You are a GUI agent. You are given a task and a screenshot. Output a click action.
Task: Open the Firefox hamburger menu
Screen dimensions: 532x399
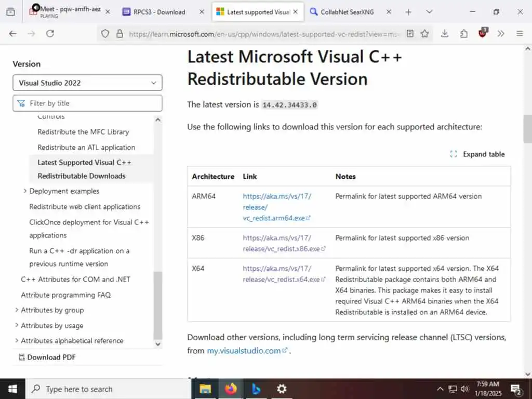point(520,34)
